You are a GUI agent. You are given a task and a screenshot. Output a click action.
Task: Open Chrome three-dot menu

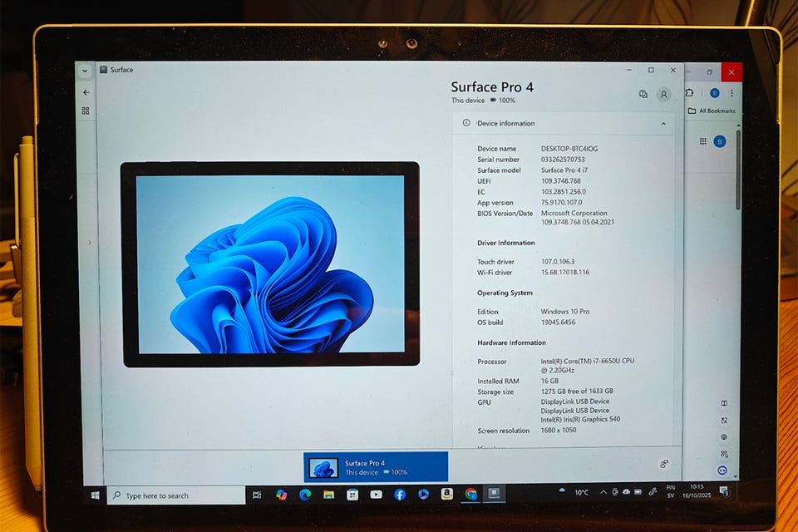click(731, 93)
